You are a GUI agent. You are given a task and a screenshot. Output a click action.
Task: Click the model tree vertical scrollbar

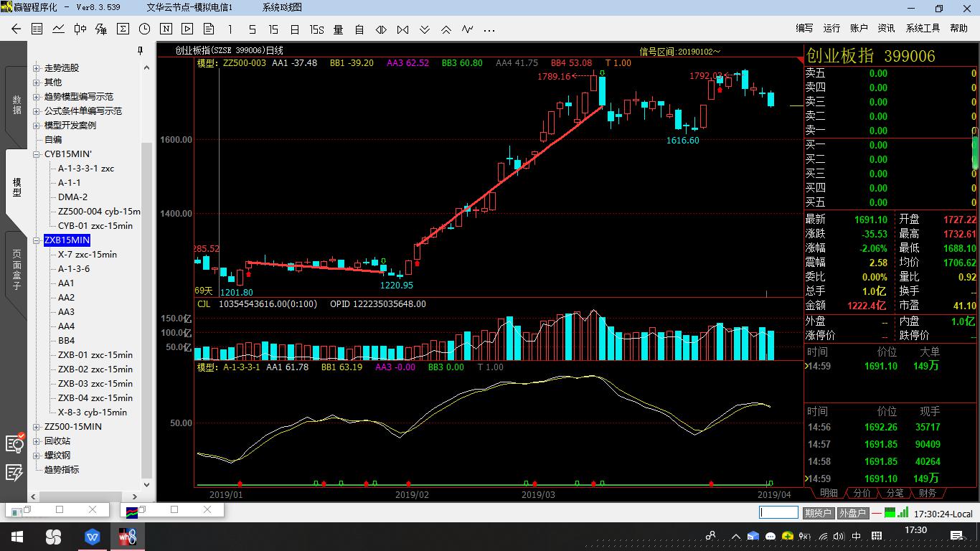(x=146, y=287)
